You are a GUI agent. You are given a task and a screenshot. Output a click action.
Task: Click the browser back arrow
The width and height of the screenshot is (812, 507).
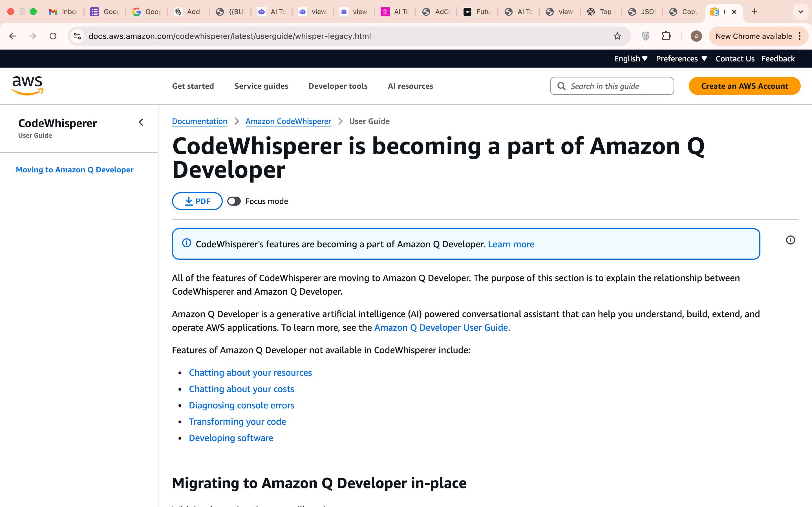pyautogui.click(x=12, y=36)
